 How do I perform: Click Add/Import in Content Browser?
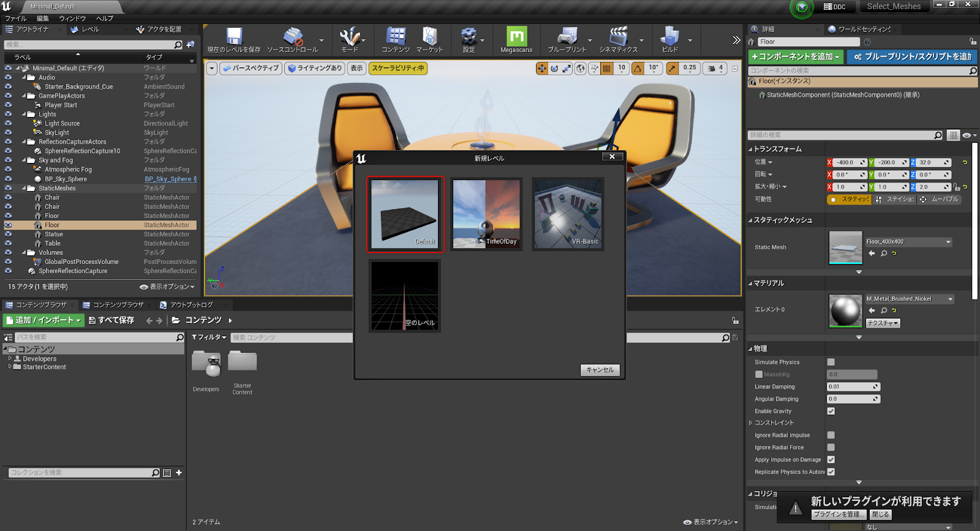point(43,320)
